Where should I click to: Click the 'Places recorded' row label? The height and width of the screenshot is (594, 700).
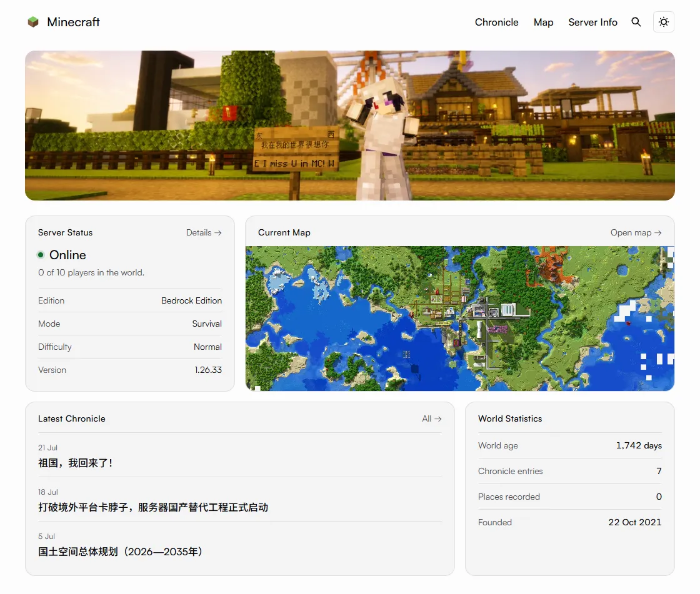(x=509, y=497)
